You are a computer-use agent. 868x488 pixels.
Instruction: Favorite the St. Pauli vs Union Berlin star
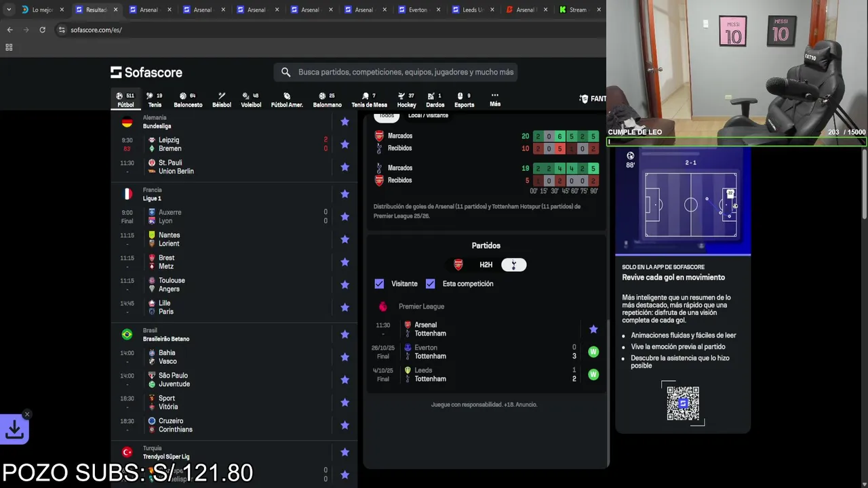click(344, 167)
